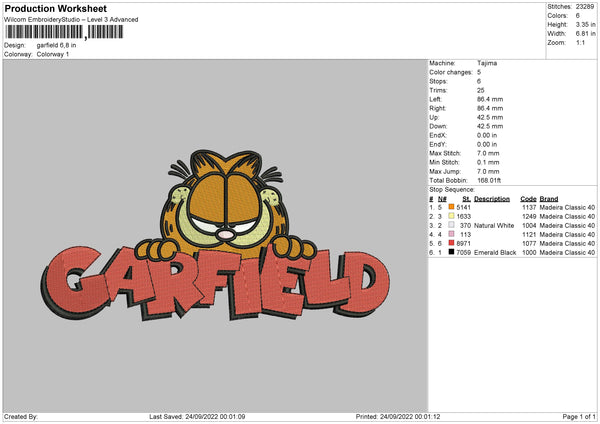Click the 'St.' column header
Viewport: 600px width, 424px height.
(466, 199)
